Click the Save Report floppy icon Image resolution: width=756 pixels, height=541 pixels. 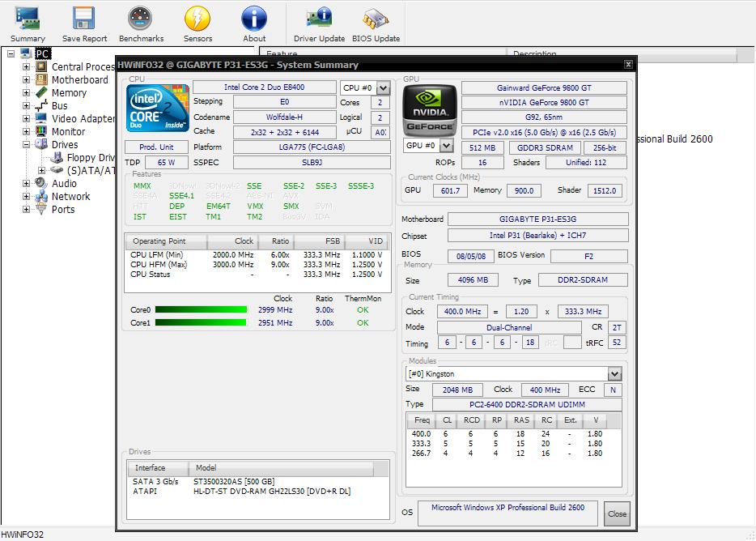pos(84,19)
